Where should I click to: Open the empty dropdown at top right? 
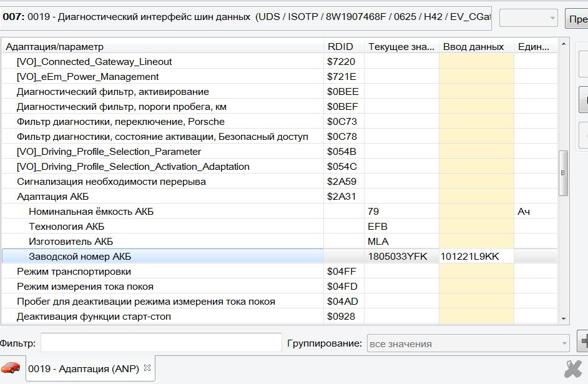tap(528, 17)
